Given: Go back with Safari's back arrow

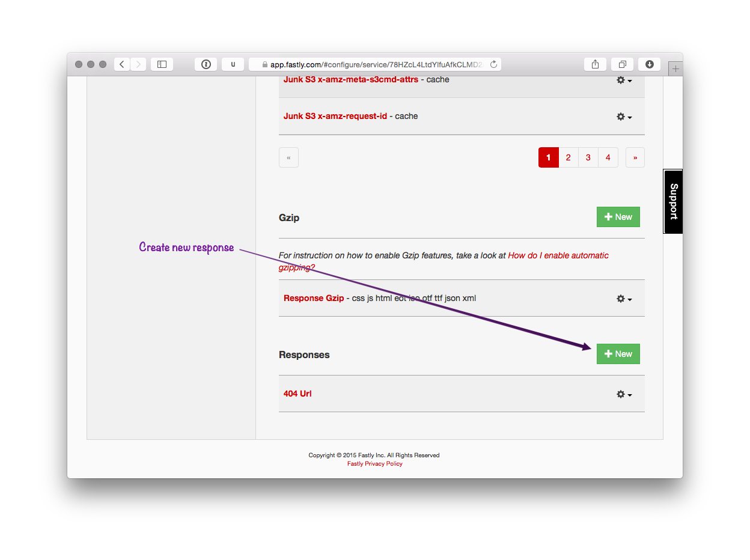Looking at the screenshot, I should click(122, 64).
